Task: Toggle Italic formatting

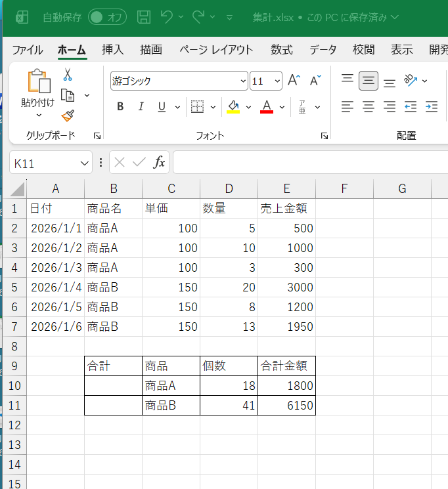Action: (140, 107)
